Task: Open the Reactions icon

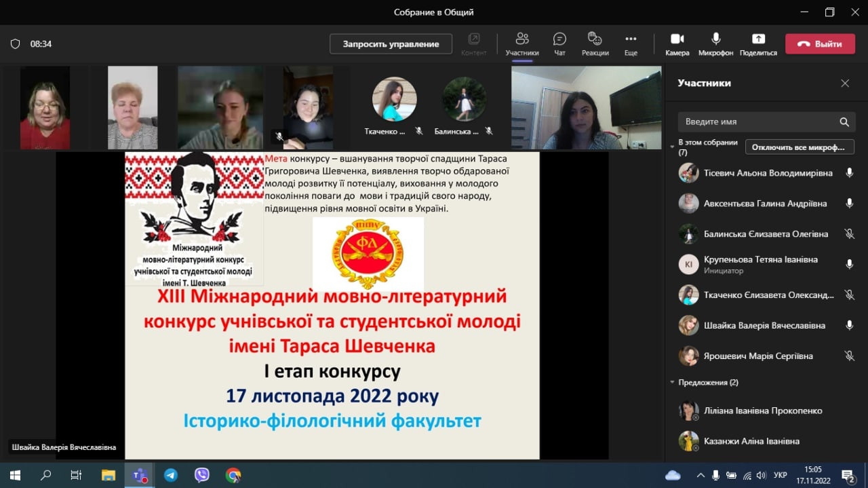Action: (x=595, y=44)
